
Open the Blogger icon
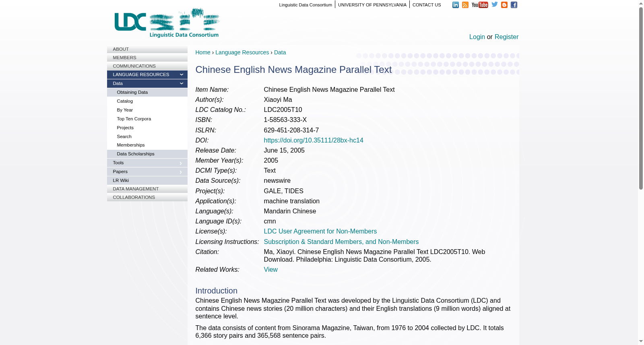click(504, 5)
